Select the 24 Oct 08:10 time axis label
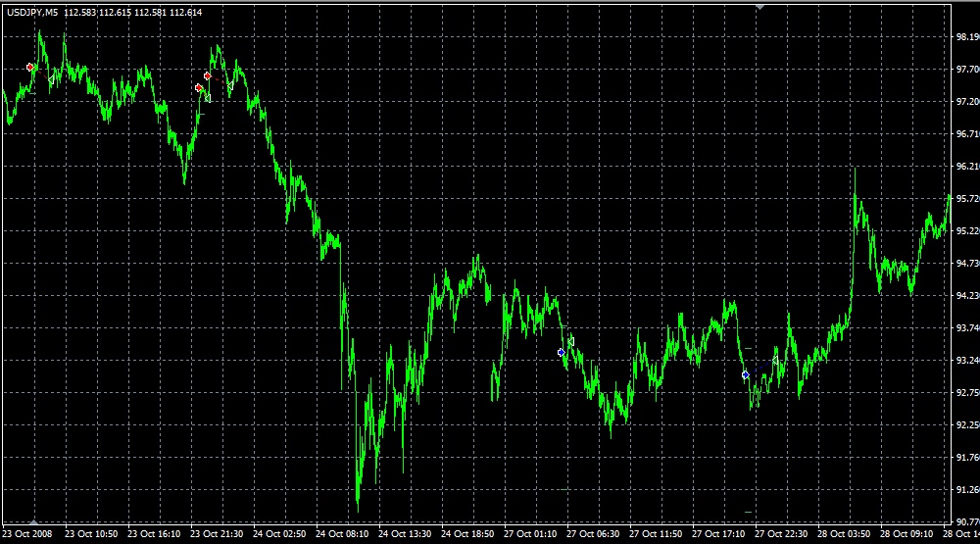The width and height of the screenshot is (980, 544). [x=343, y=535]
